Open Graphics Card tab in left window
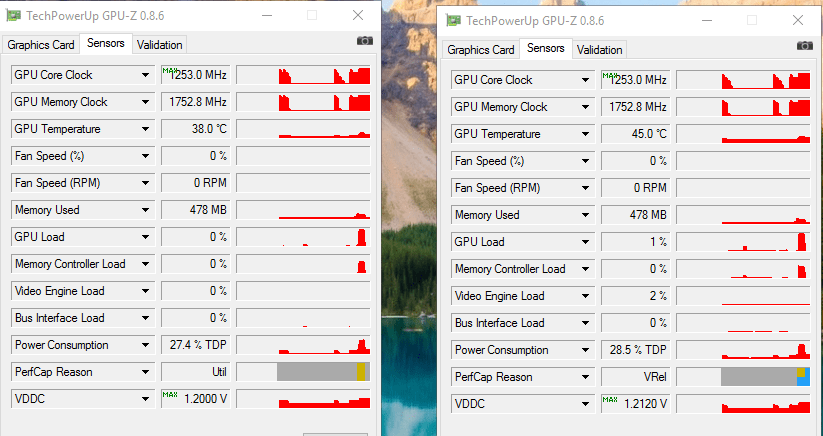This screenshot has width=823, height=436. [x=41, y=45]
